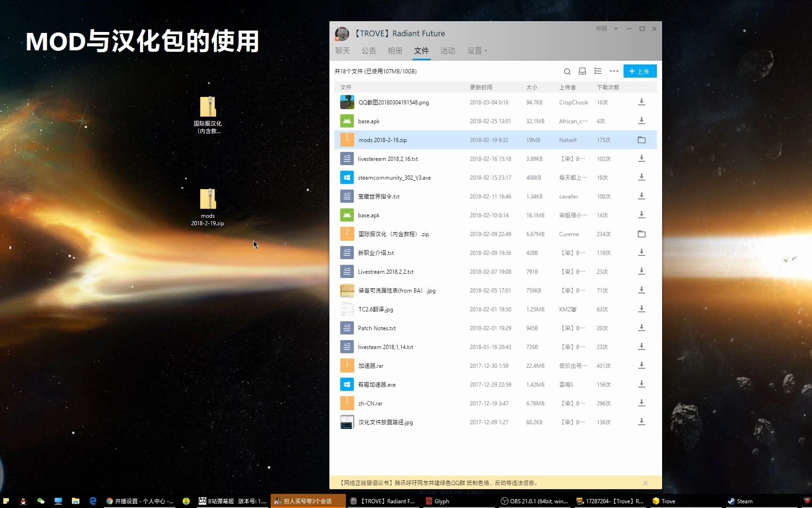
Task: Select the 文件 tab
Action: click(422, 51)
